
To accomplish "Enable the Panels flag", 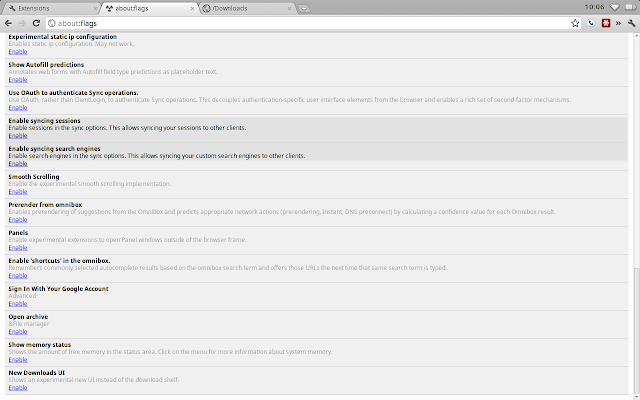I will [x=18, y=248].
